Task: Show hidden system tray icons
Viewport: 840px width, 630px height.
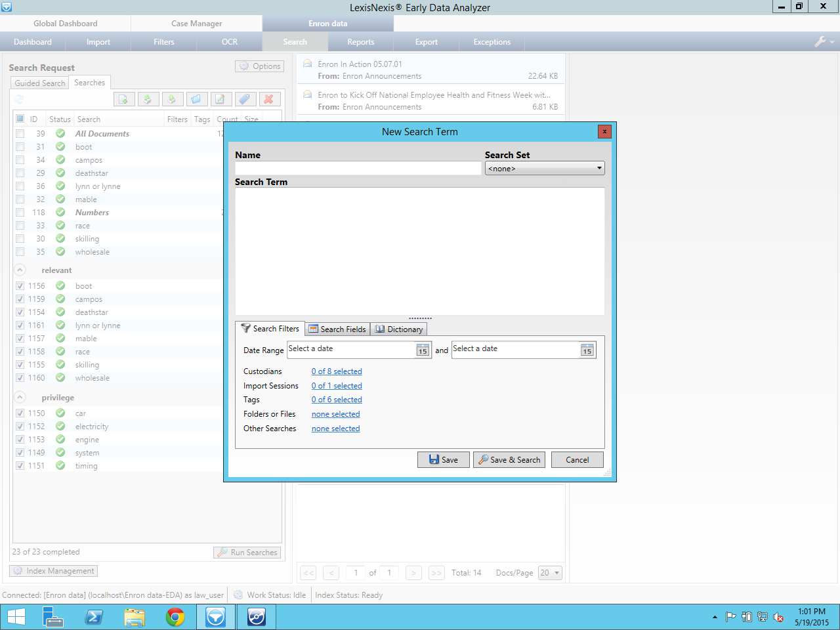Action: tap(715, 617)
